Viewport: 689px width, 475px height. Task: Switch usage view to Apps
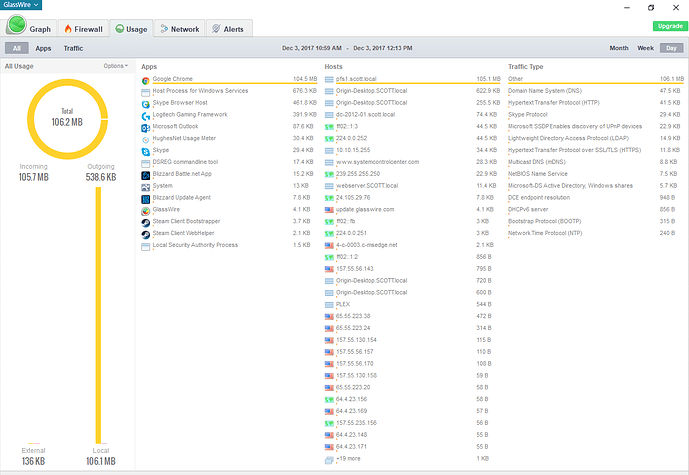coord(43,48)
